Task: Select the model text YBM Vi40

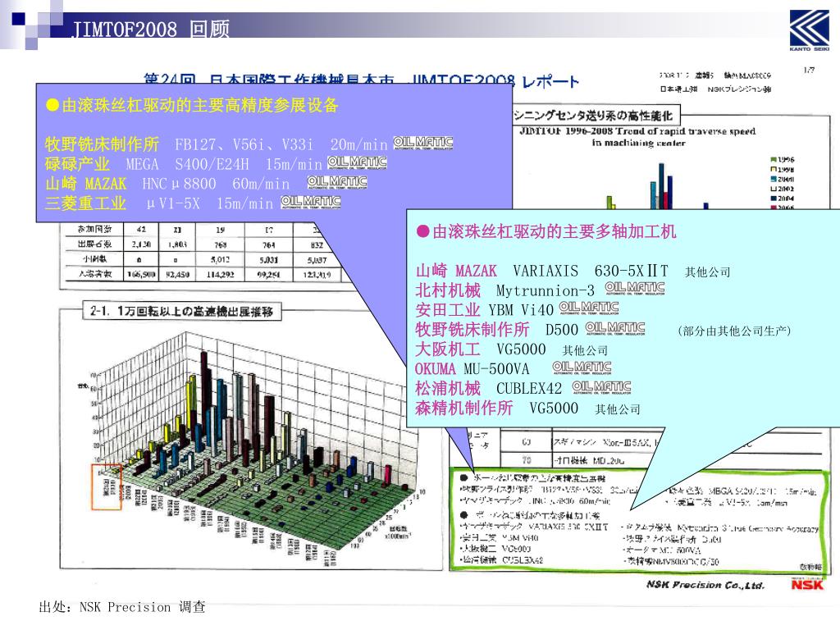Action: (521, 310)
